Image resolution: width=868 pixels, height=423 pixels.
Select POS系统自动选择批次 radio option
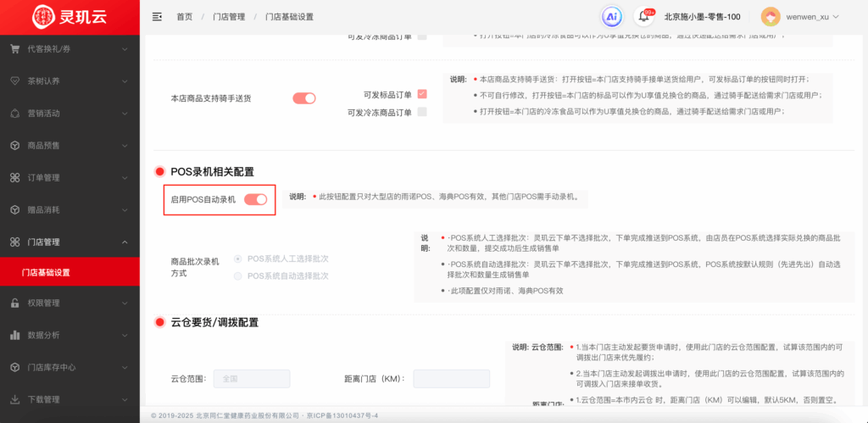tap(237, 276)
